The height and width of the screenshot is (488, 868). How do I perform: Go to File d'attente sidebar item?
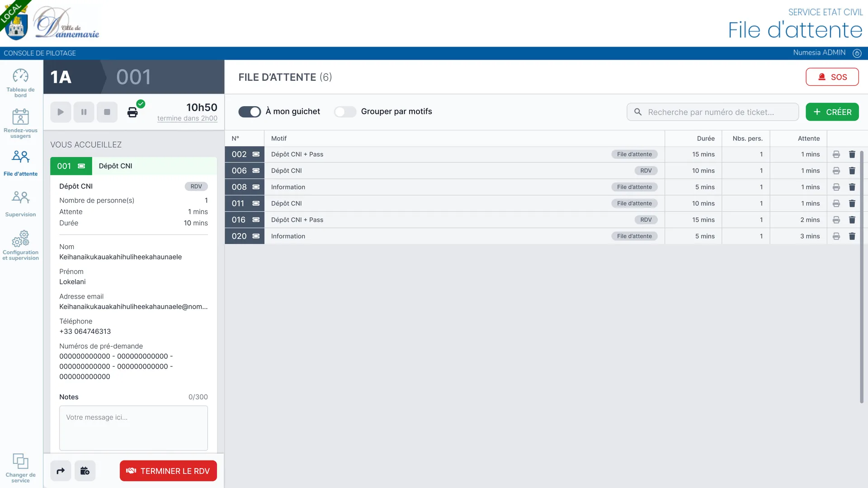[20, 163]
